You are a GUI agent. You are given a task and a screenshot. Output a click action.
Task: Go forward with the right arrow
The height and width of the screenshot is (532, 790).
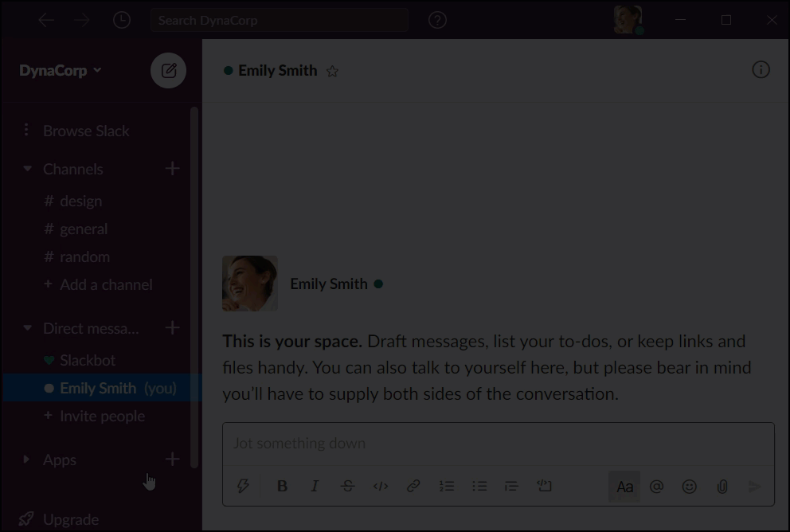coord(81,20)
